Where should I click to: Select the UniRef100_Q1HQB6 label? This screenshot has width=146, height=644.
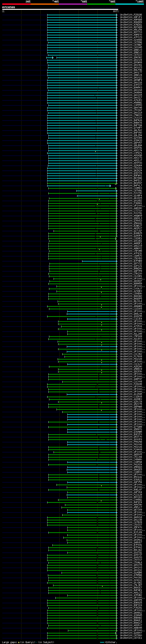[131, 572]
